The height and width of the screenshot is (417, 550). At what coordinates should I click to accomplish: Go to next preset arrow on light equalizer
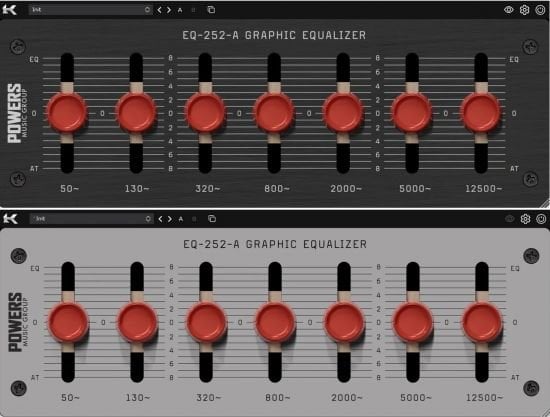coord(170,219)
